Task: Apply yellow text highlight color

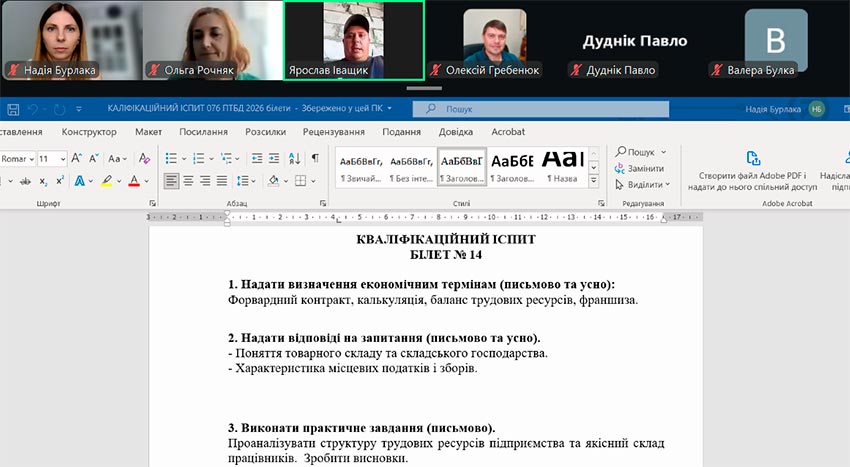Action: click(107, 181)
